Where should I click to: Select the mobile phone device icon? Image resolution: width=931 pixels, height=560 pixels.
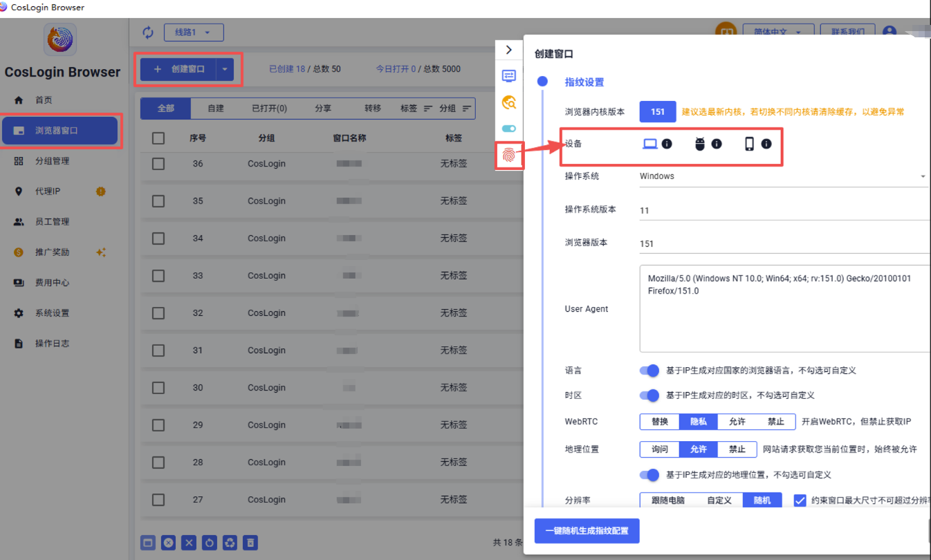[x=749, y=144]
